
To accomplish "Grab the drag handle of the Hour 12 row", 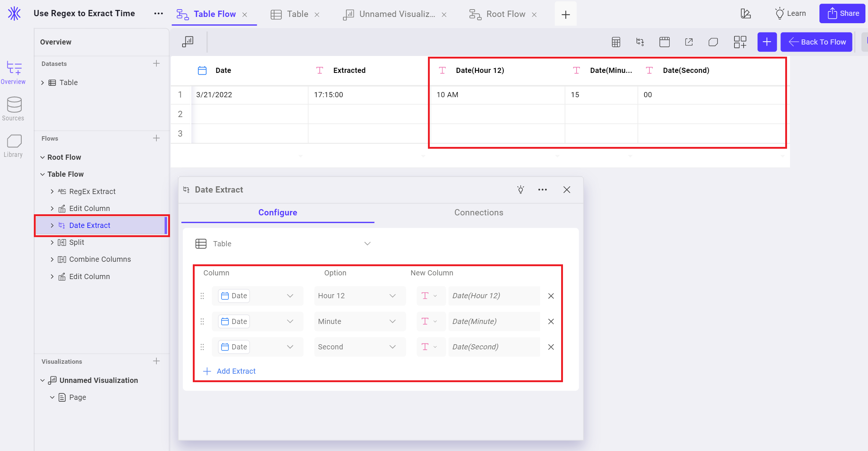I will click(x=202, y=296).
